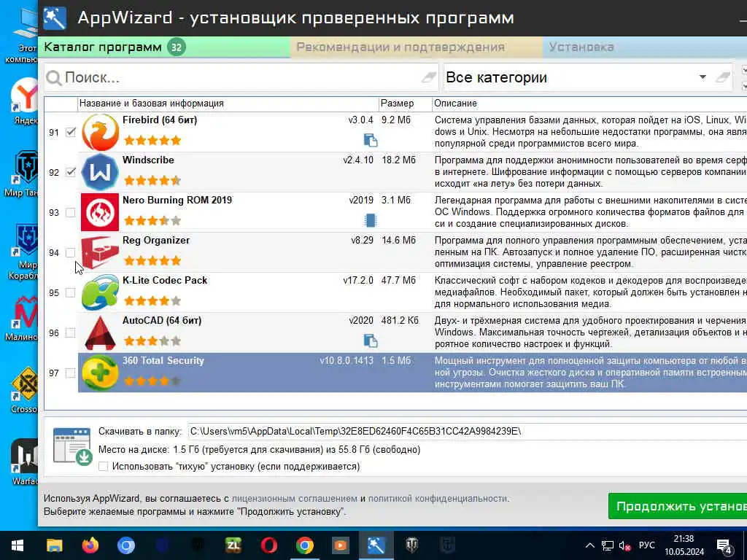This screenshot has height=560, width=747.
Task: Reset category filter with eraser icon
Action: tap(723, 77)
